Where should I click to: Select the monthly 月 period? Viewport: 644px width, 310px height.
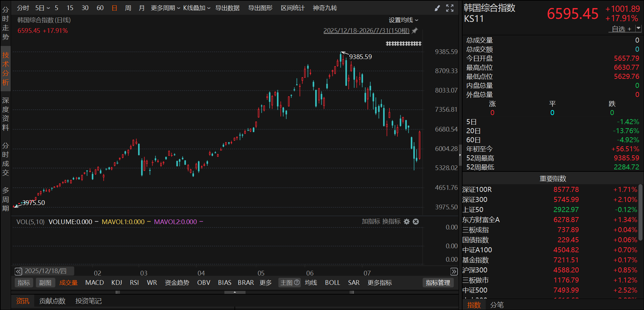coord(142,8)
